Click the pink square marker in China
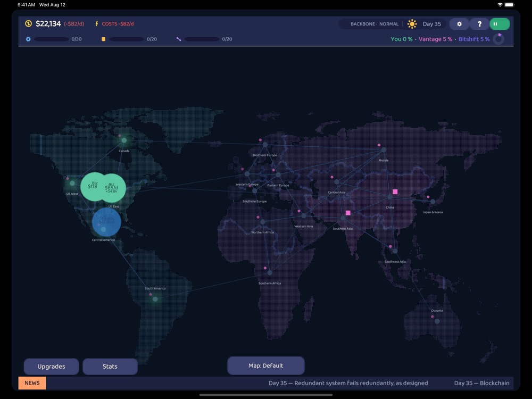This screenshot has height=399, width=532. click(395, 192)
